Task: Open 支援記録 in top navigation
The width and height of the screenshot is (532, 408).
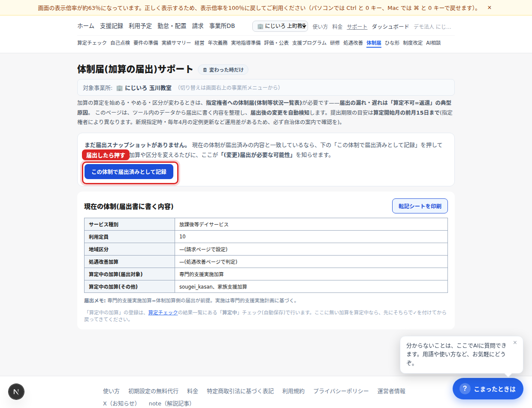Action: [112, 26]
